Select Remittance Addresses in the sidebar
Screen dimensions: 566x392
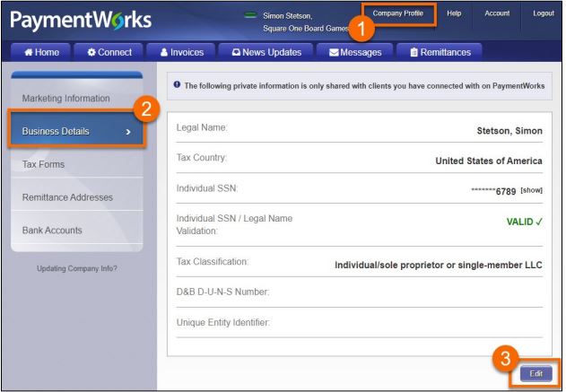point(67,196)
